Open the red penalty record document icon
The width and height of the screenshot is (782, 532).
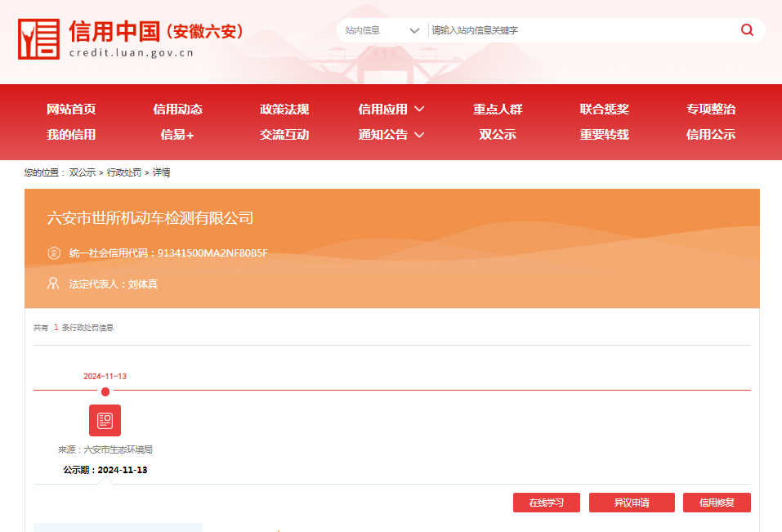pyautogui.click(x=105, y=420)
